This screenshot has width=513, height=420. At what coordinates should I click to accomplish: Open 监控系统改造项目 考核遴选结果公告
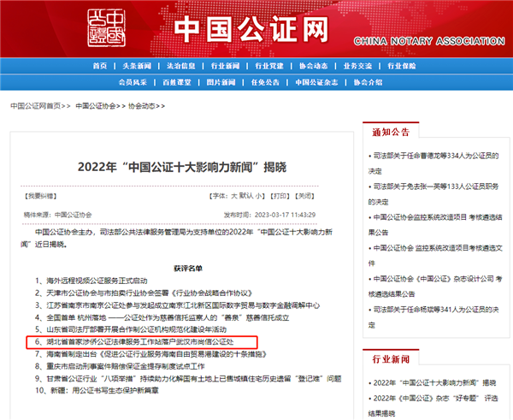pyautogui.click(x=435, y=225)
